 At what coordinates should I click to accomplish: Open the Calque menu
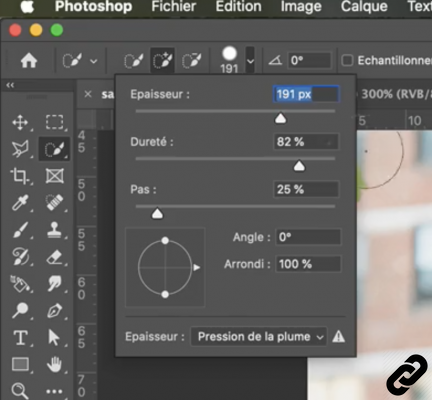pyautogui.click(x=364, y=7)
